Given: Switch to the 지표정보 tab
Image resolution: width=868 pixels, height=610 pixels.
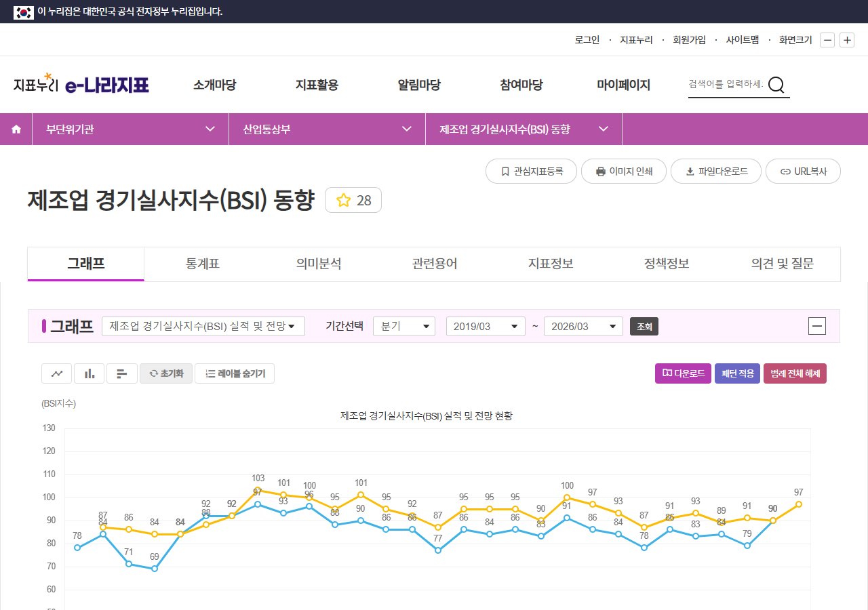Looking at the screenshot, I should tap(551, 264).
